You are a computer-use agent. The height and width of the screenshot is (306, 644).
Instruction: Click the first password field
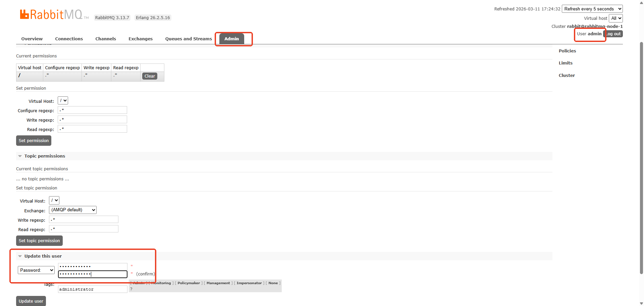pyautogui.click(x=93, y=266)
